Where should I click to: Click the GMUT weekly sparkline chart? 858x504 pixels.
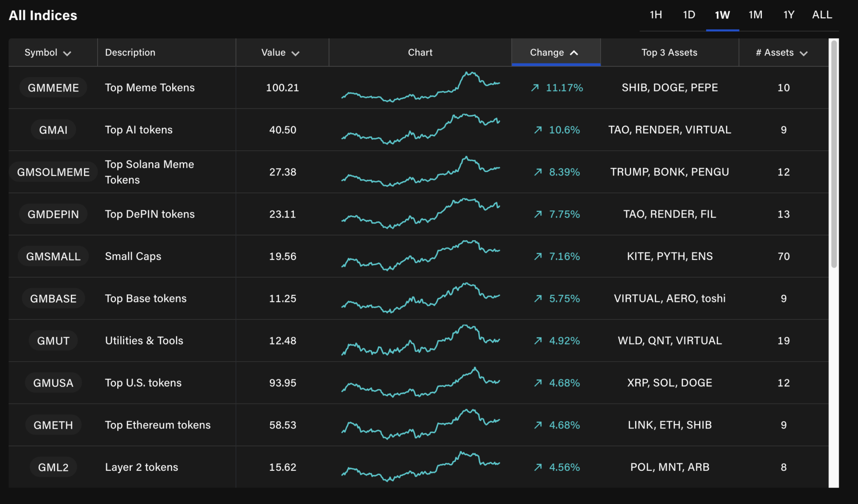420,340
